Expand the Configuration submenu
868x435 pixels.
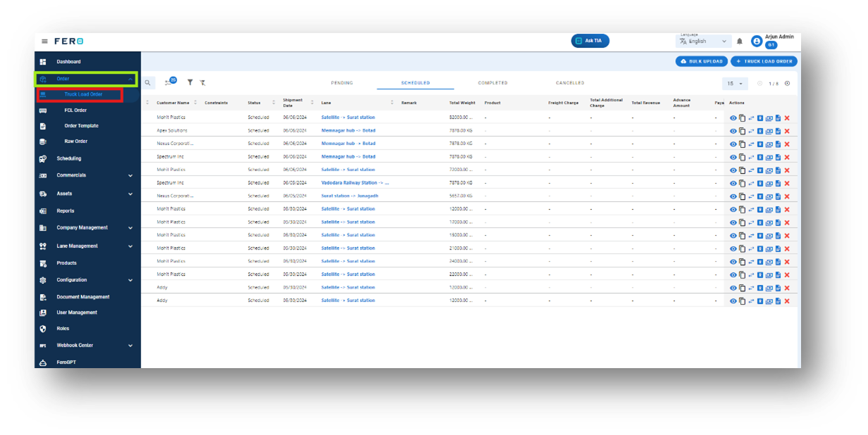click(130, 280)
